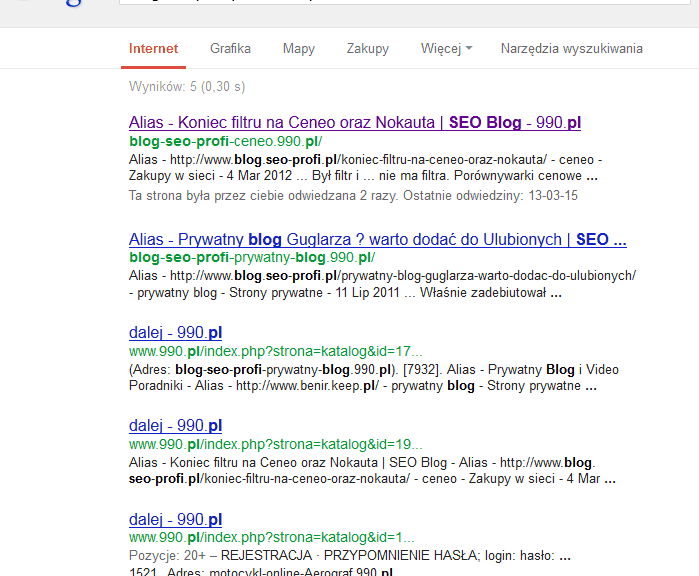Go to the Zakupy tab
This screenshot has height=576, width=699.
(368, 49)
